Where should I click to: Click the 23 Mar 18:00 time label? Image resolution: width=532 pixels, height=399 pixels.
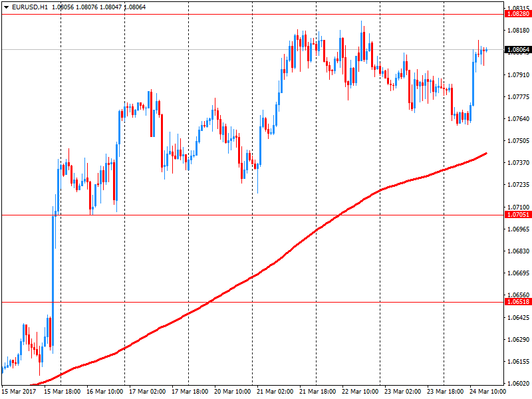[445, 392]
